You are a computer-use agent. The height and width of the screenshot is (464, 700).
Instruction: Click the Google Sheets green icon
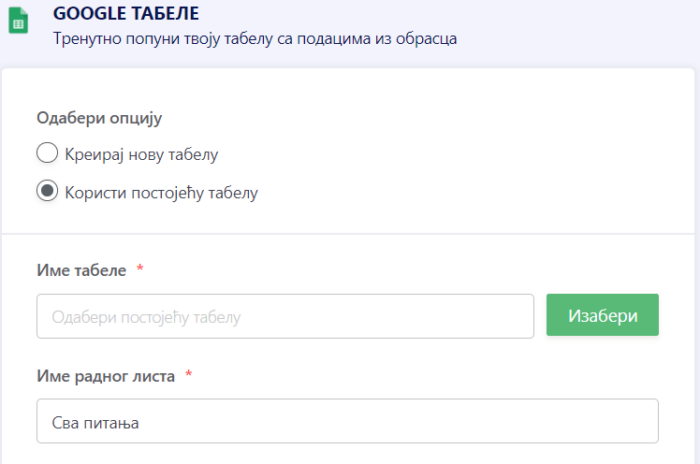point(18,20)
